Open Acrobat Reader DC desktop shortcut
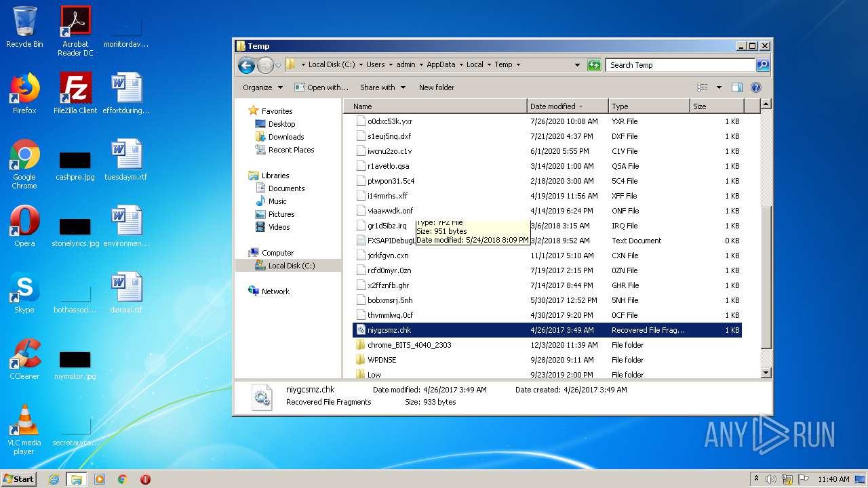868x488 pixels. coord(75,31)
